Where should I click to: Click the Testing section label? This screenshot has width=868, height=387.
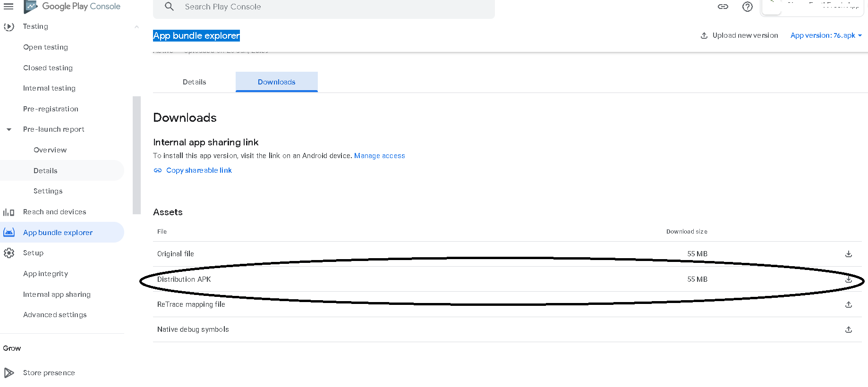[x=35, y=26]
